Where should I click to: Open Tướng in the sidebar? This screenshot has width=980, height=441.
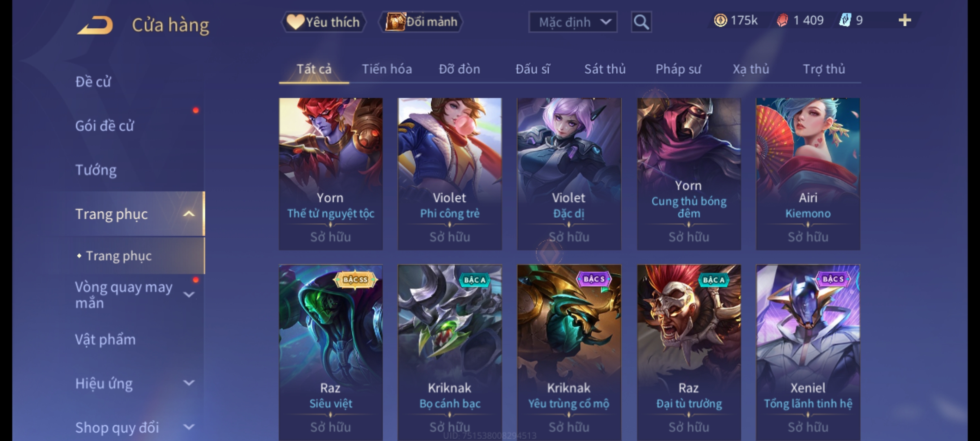96,170
